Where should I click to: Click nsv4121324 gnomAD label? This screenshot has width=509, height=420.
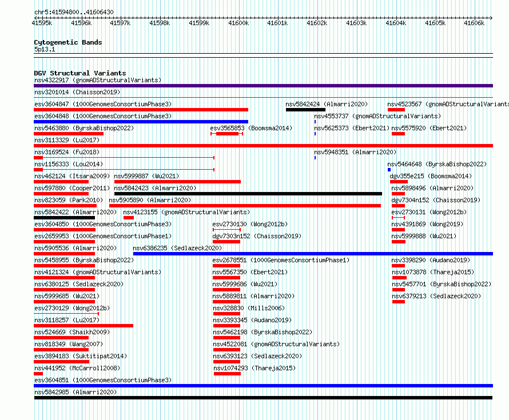point(98,272)
